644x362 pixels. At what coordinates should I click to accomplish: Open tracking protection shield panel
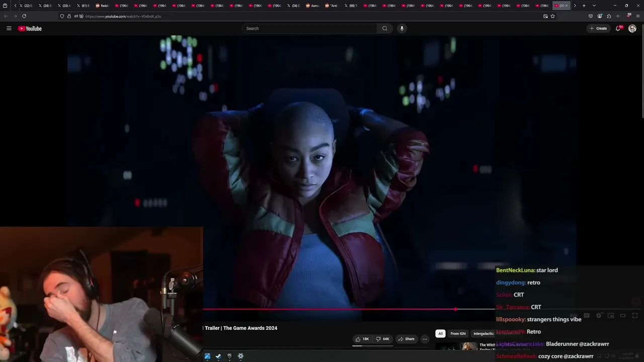(62, 16)
